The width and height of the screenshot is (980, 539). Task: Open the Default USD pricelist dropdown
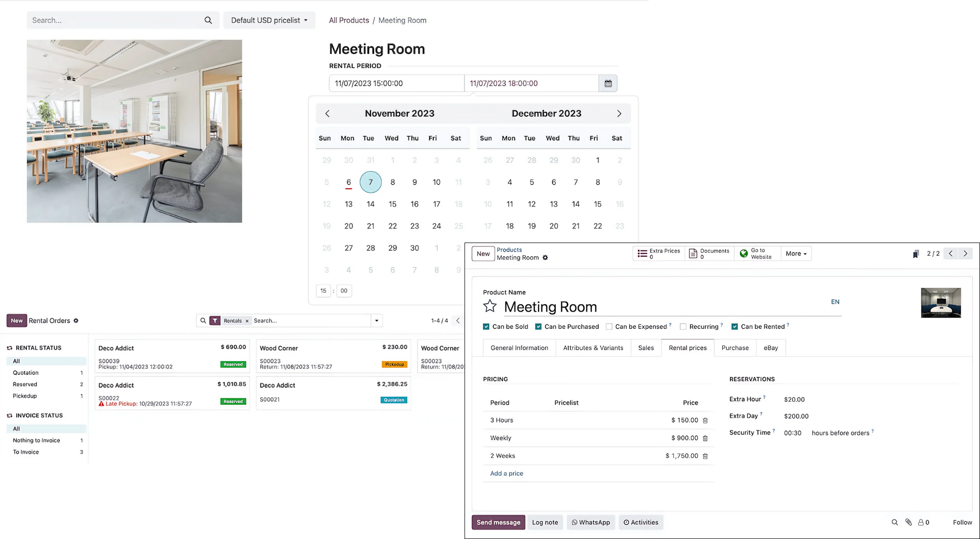point(269,20)
